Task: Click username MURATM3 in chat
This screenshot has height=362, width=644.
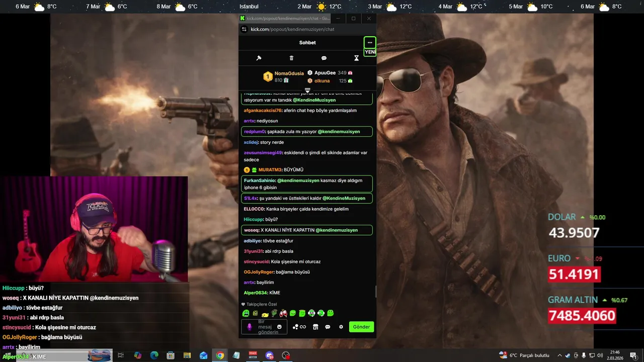Action: 270,170
